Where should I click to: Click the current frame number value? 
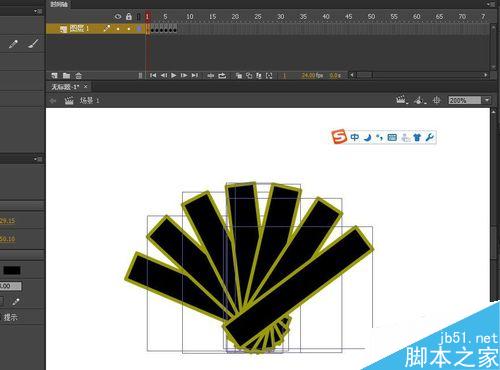tap(284, 76)
